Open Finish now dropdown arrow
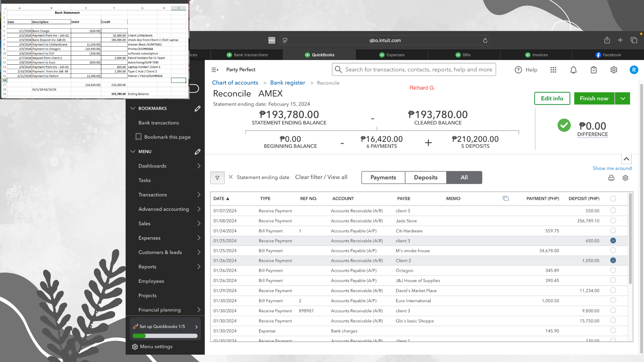 (623, 99)
